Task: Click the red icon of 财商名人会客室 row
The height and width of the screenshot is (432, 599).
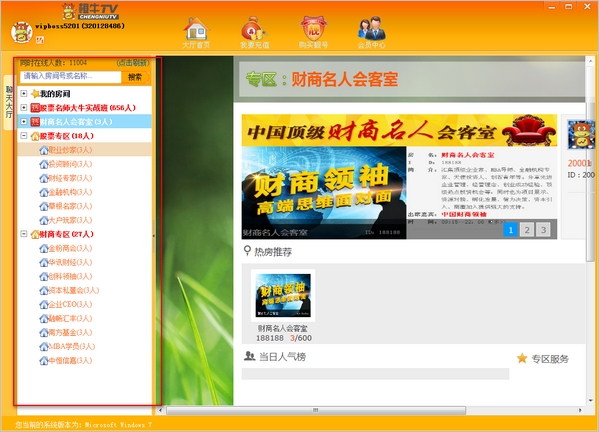Action: coord(35,122)
